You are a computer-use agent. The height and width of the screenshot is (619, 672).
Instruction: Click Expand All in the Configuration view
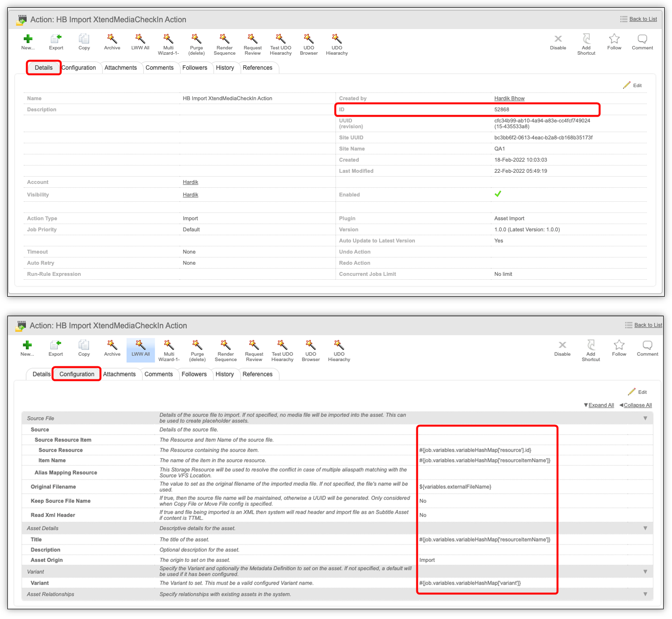[x=601, y=405]
